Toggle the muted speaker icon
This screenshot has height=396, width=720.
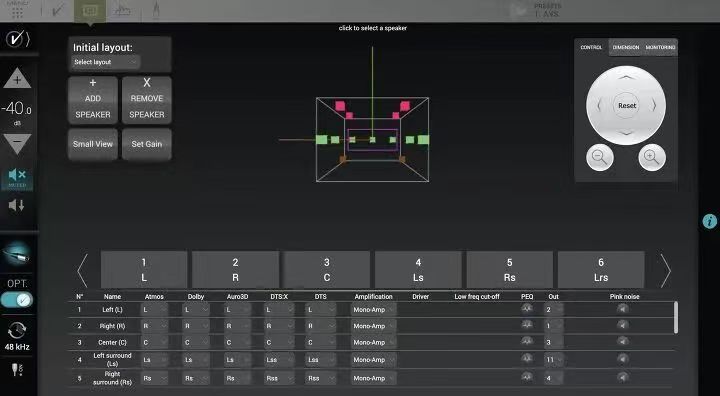click(17, 177)
